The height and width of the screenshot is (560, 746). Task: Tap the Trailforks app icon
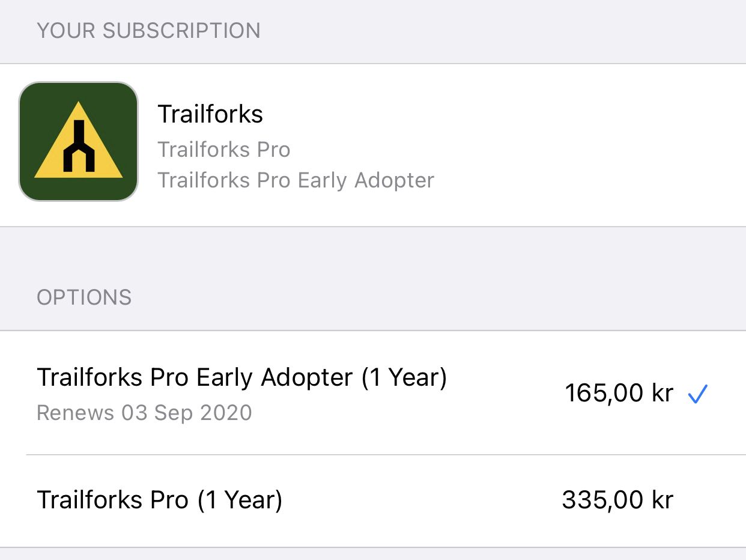[79, 141]
